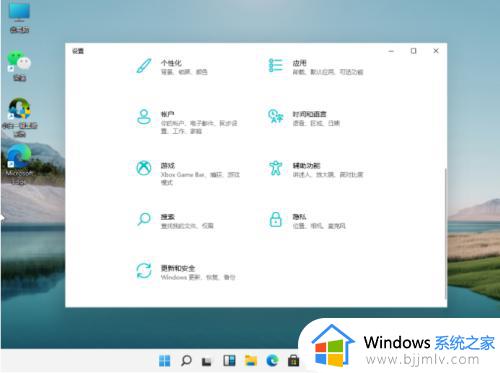The image size is (500, 373).
Task: Click the This PC desktop icon
Action: (x=19, y=17)
